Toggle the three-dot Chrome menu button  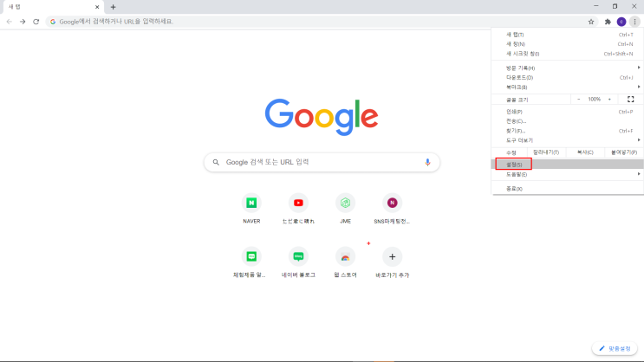pos(635,22)
